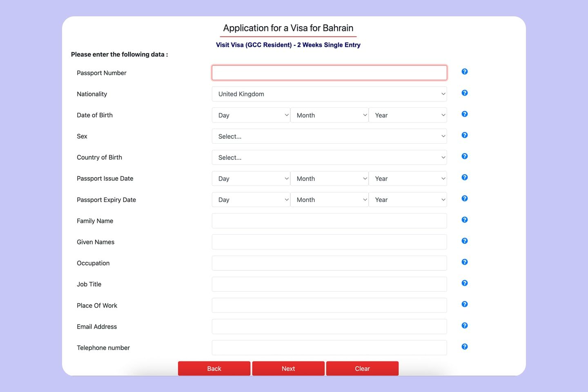Expand the Country of Birth dropdown
588x392 pixels.
[329, 158]
